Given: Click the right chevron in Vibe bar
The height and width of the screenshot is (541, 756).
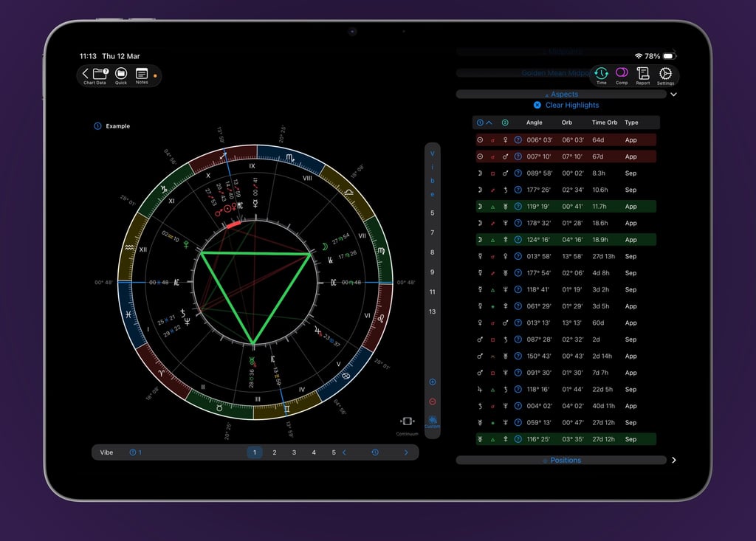Looking at the screenshot, I should click(406, 452).
